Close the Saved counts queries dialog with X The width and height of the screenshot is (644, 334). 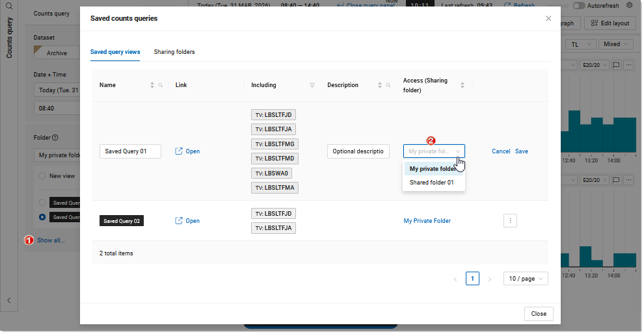(x=548, y=18)
